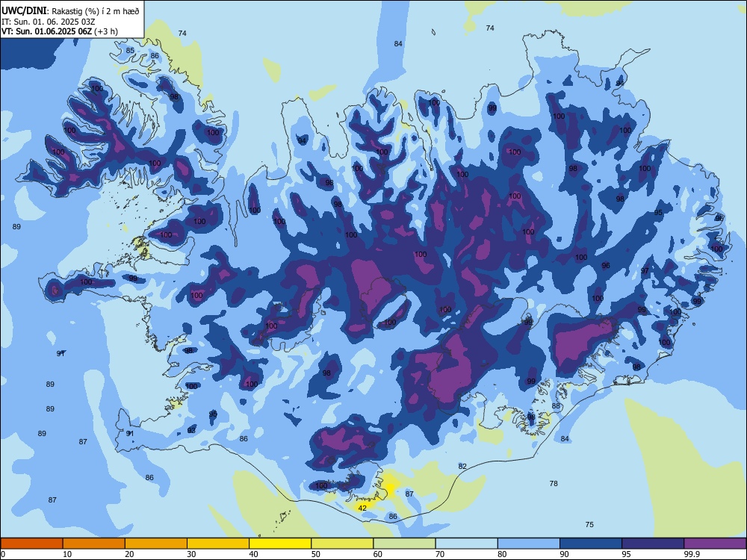Click the 78 humidity value over the sea

(554, 483)
